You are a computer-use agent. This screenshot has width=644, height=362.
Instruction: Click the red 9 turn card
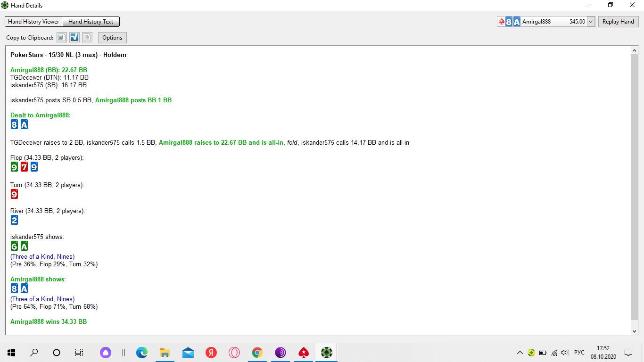pyautogui.click(x=14, y=194)
